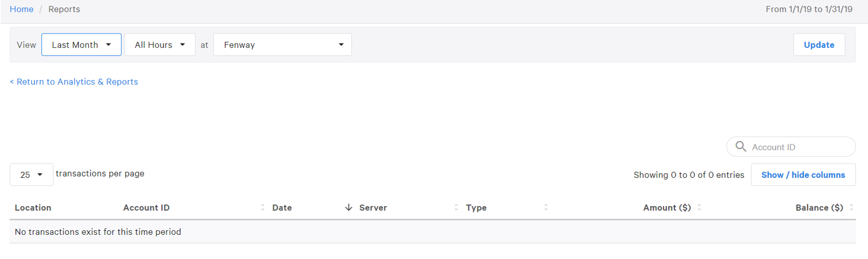Open the Last Month date range dropdown
Image resolution: width=868 pixels, height=259 pixels.
point(81,45)
